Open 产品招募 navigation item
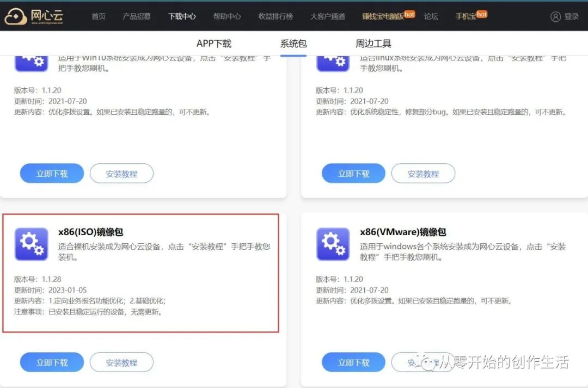Viewport: 588px width, 388px height. click(x=137, y=16)
